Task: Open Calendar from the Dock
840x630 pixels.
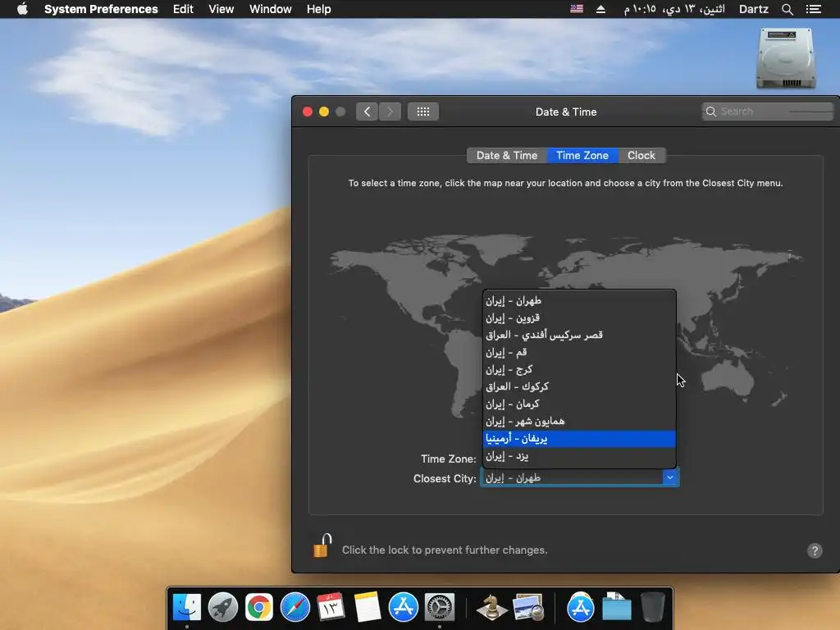Action: point(331,608)
